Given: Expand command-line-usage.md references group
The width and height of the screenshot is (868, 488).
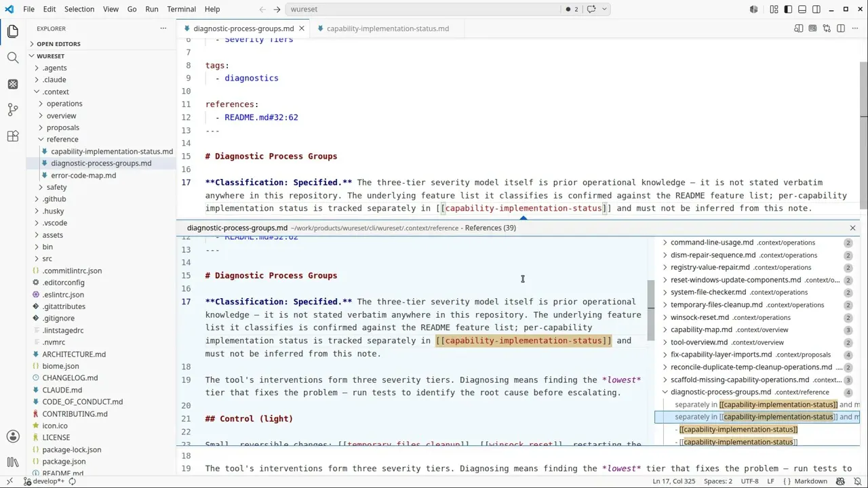Looking at the screenshot, I should tap(665, 243).
